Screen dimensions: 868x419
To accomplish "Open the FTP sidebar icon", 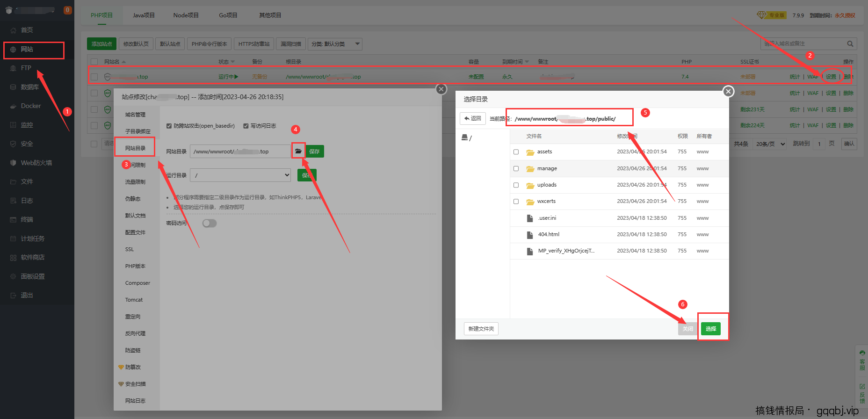I will pos(13,68).
